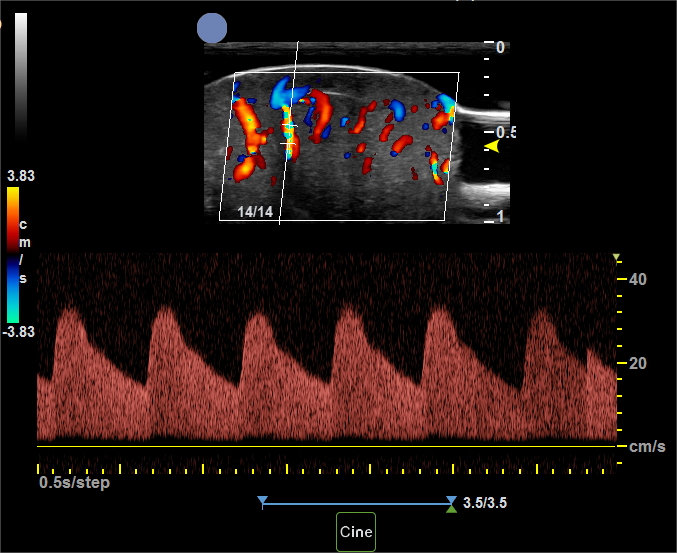Select the cine range end handle
The image size is (677, 553).
click(452, 499)
